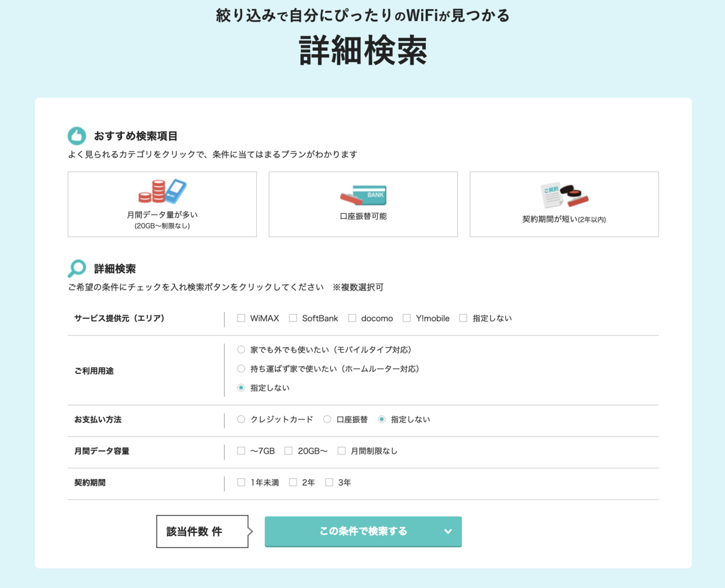Choose 指定しない radio under お支払い方法

click(381, 419)
